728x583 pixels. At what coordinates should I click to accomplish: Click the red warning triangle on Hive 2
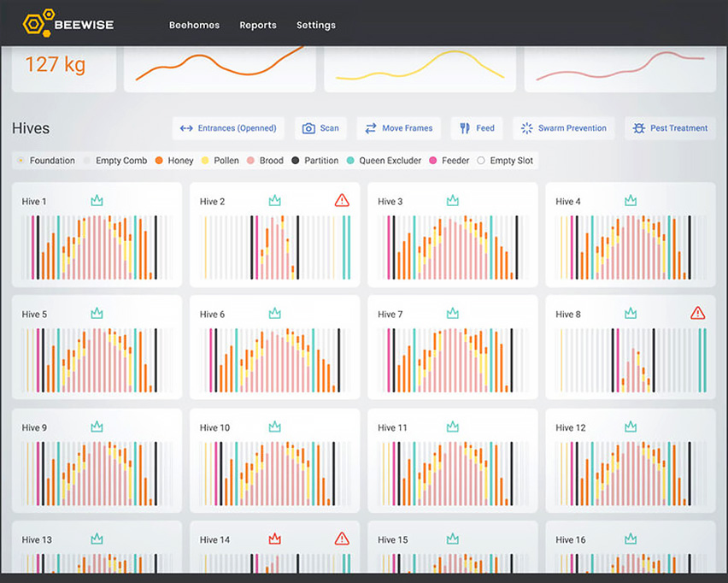pos(342,200)
